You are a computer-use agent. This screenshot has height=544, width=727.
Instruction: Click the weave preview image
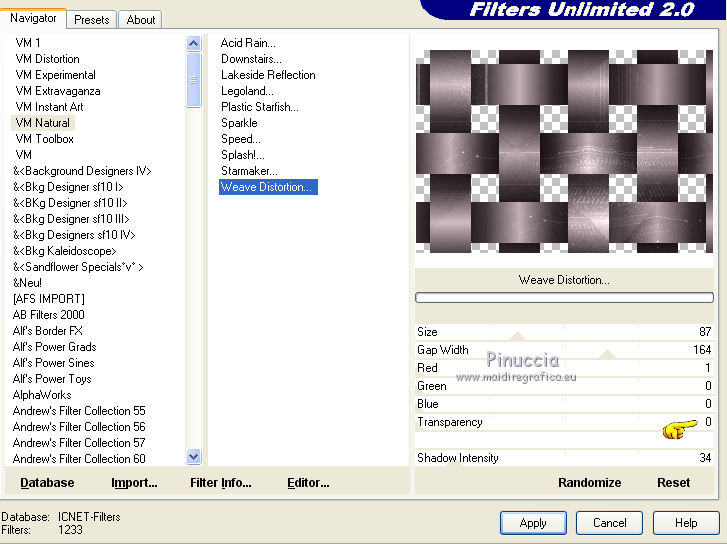(x=564, y=151)
